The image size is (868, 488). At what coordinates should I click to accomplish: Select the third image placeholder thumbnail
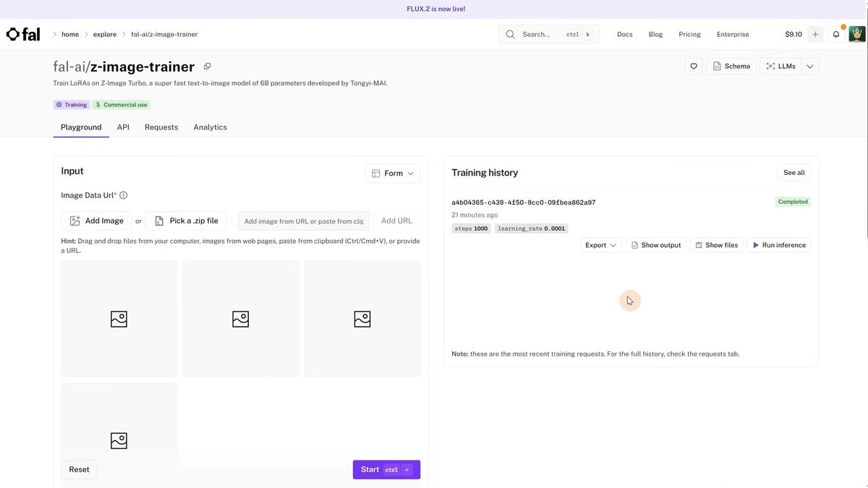tap(362, 319)
